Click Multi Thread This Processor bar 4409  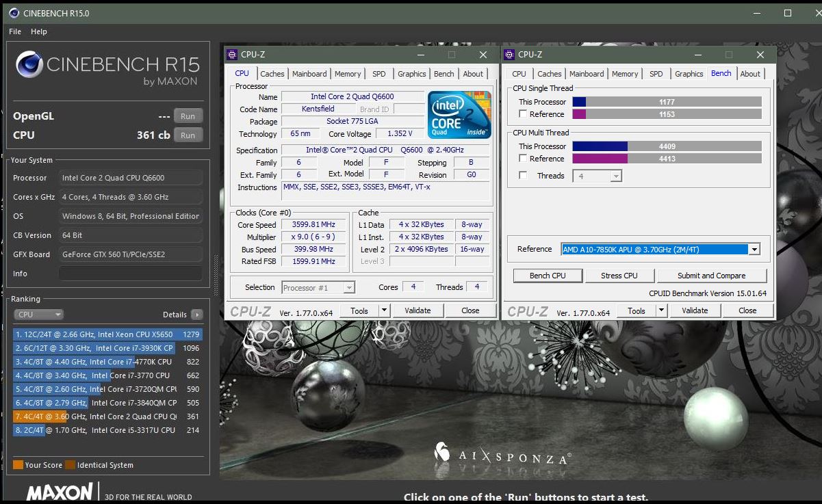[x=667, y=146]
